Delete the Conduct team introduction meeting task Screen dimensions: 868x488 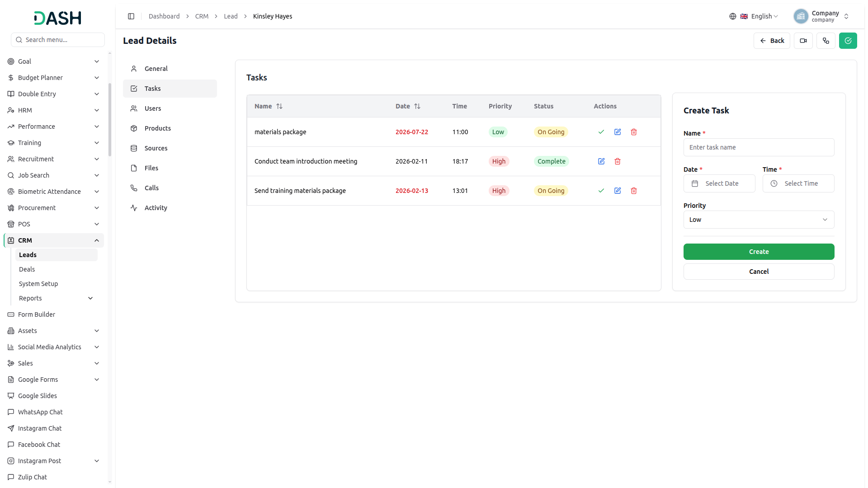tap(618, 161)
